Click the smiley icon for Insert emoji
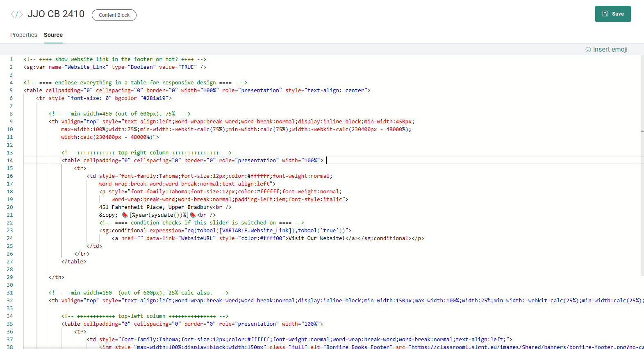 point(588,50)
